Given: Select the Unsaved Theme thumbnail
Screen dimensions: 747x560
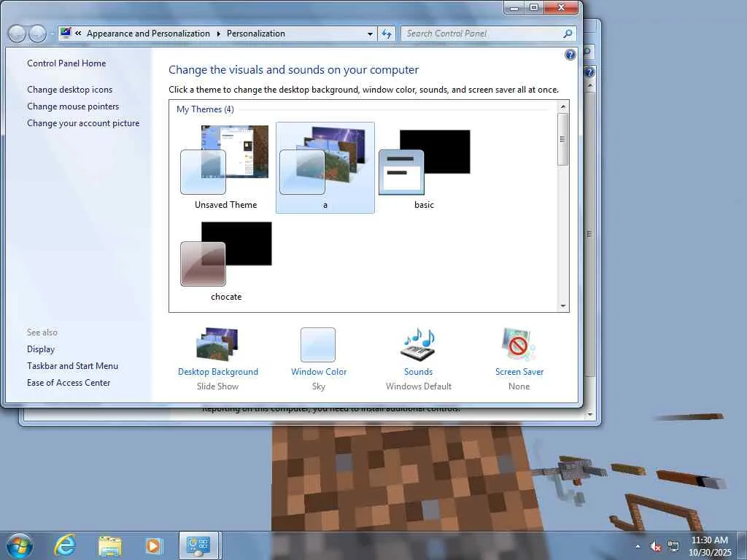Looking at the screenshot, I should click(226, 167).
